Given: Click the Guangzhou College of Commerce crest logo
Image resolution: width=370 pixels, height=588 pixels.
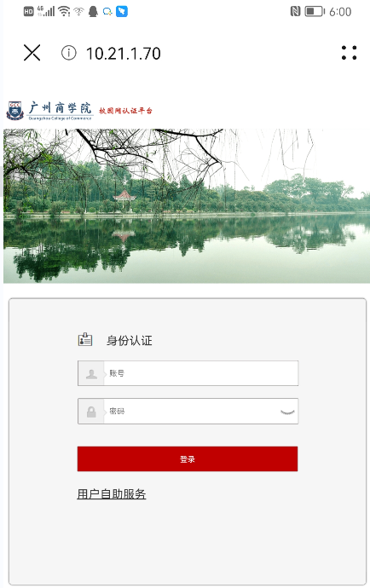Looking at the screenshot, I should pos(15,111).
